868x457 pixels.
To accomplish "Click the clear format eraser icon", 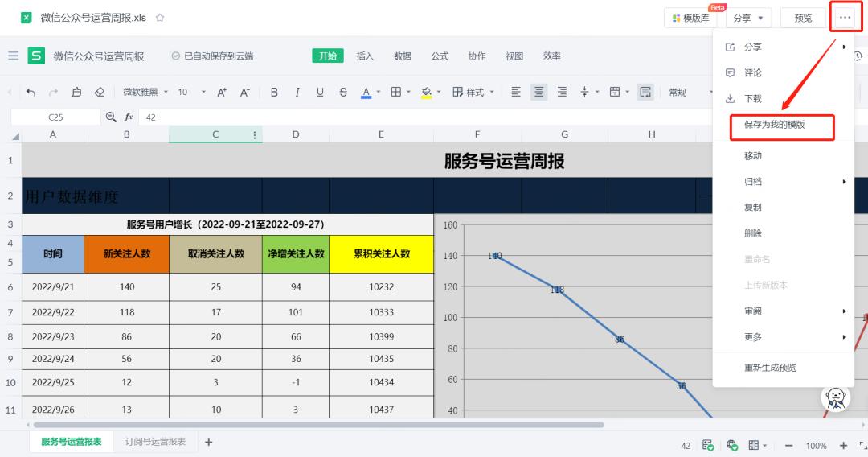I will click(100, 92).
